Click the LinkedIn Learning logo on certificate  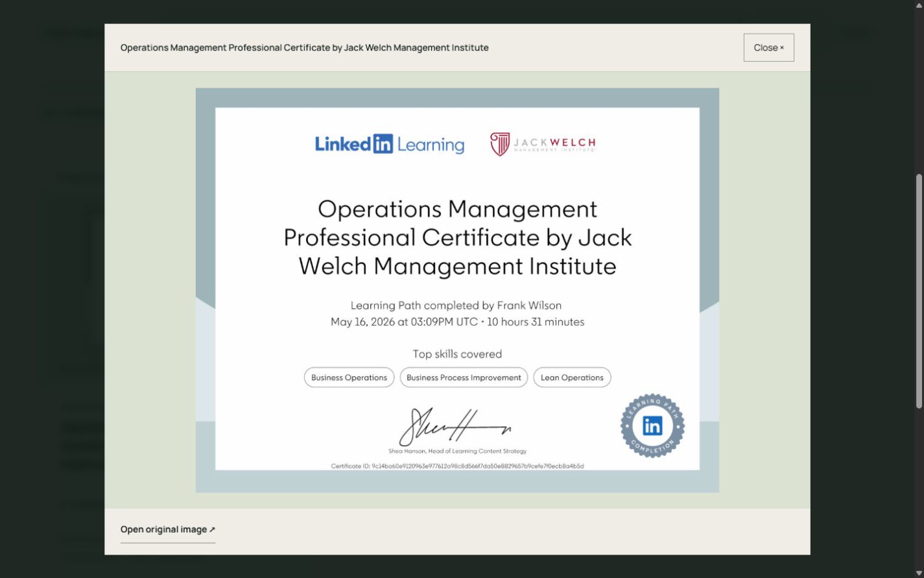tap(390, 144)
